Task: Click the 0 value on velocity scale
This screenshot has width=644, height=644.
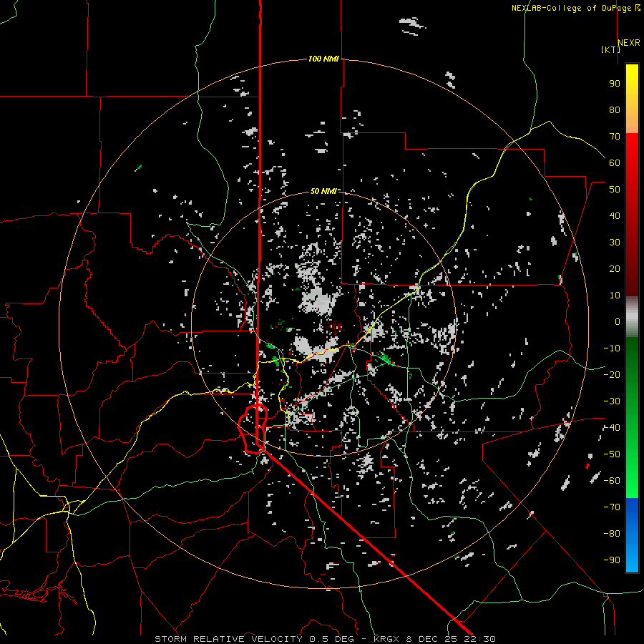Action: [618, 321]
